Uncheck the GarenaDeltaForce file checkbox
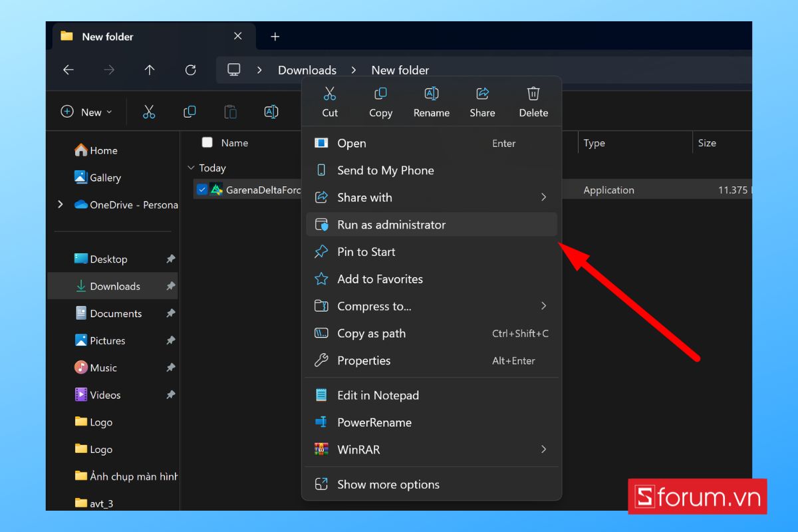This screenshot has width=798, height=532. tap(202, 190)
